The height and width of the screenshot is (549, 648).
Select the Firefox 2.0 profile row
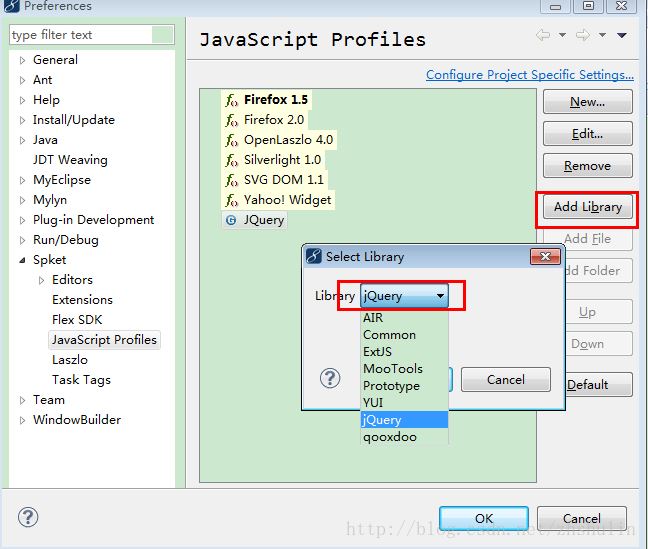(265, 120)
